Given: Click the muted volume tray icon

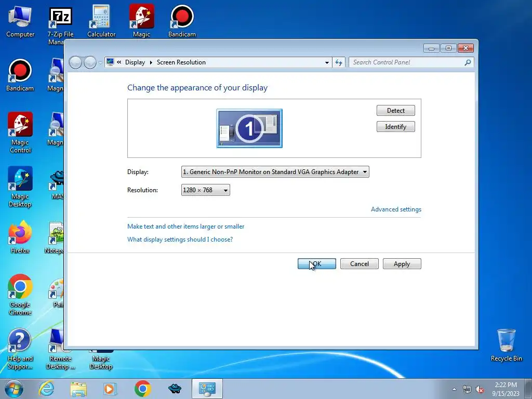Looking at the screenshot, I should (480, 390).
